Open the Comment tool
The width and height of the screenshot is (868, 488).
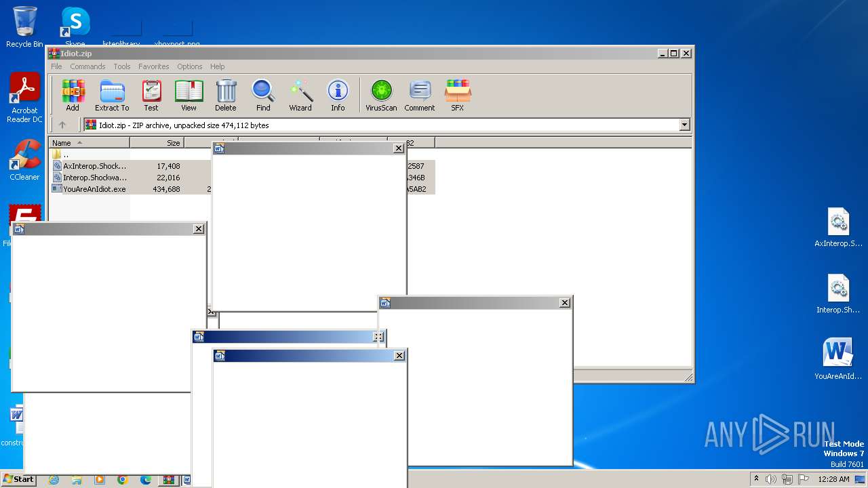420,96
